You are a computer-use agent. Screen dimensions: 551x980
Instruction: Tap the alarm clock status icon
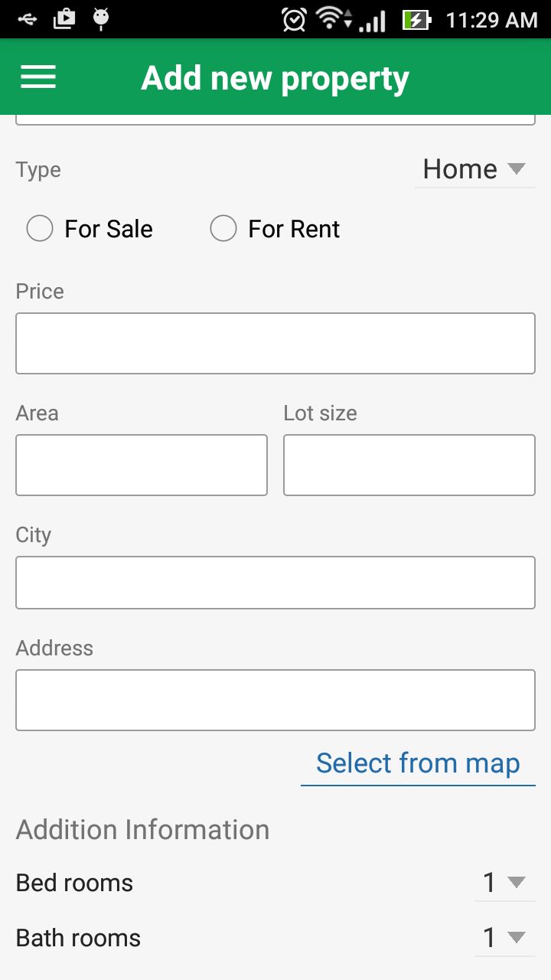pos(294,19)
